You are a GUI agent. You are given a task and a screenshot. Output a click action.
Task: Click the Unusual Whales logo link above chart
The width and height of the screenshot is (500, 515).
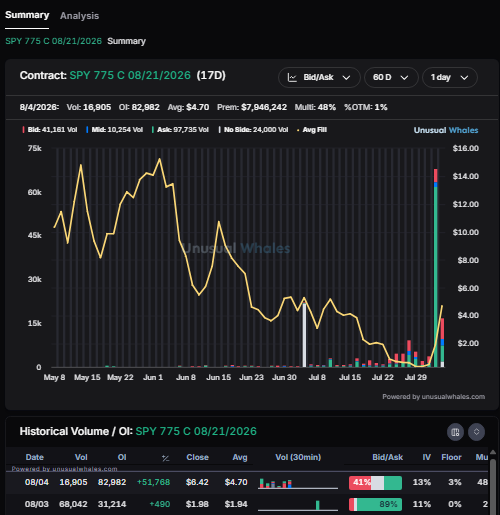[x=446, y=130]
